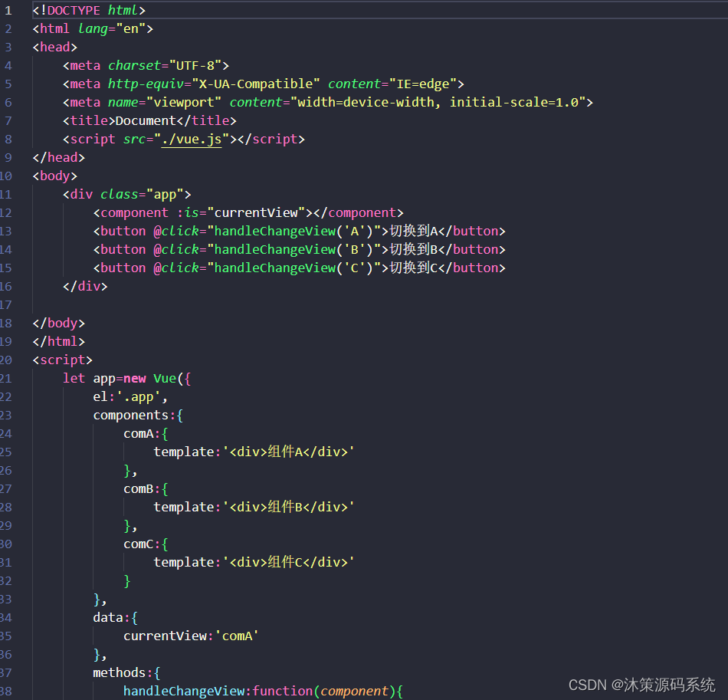Viewport: 728px width, 700px height.
Task: Click the let keyword
Action: click(74, 378)
